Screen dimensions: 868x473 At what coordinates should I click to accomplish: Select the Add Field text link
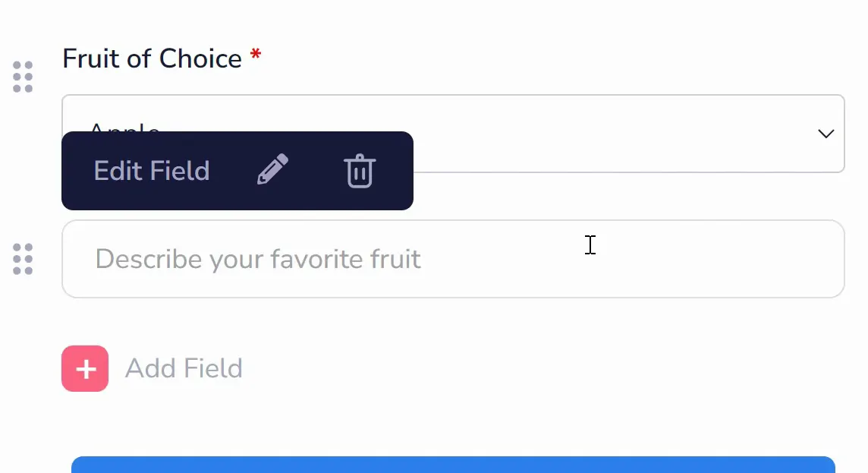[184, 368]
